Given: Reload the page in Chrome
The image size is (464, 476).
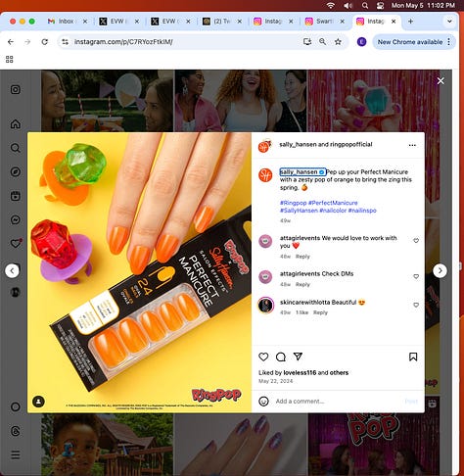Looking at the screenshot, I should [x=45, y=42].
